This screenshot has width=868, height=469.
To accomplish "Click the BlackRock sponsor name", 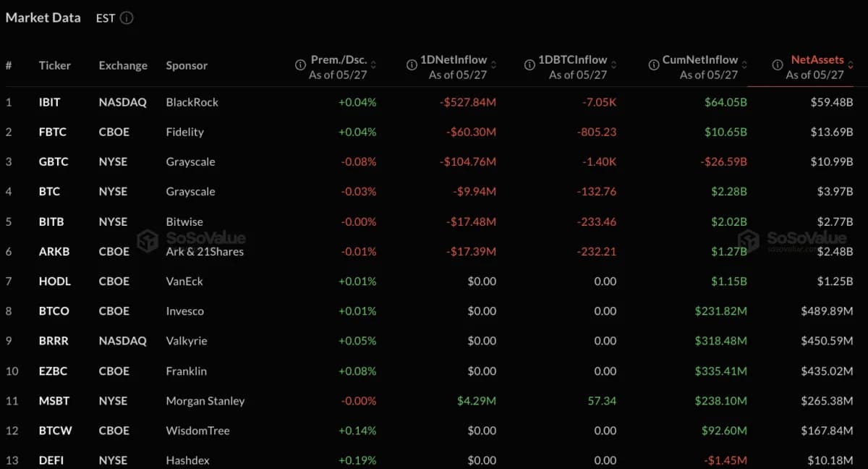I will (x=192, y=102).
